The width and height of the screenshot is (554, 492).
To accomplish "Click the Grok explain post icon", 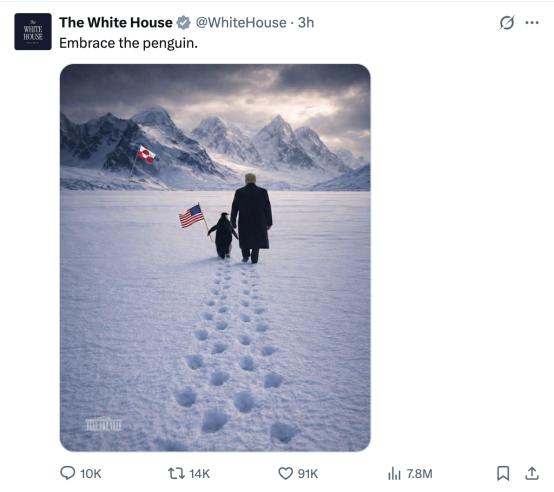I will [507, 23].
